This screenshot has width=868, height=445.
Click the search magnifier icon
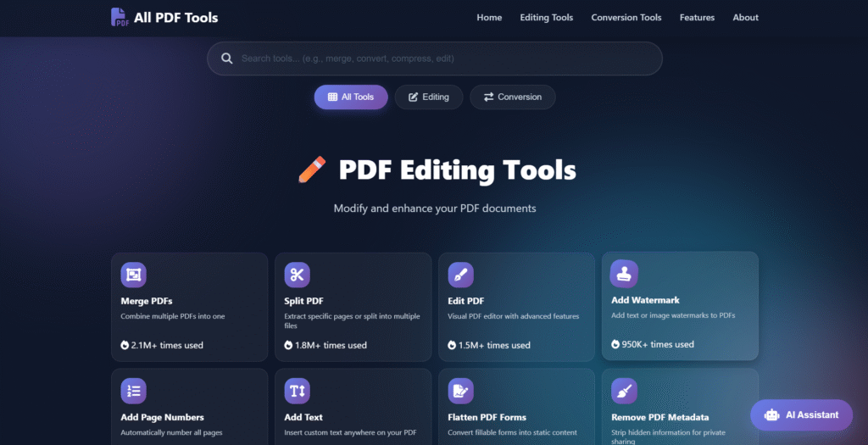(x=227, y=58)
